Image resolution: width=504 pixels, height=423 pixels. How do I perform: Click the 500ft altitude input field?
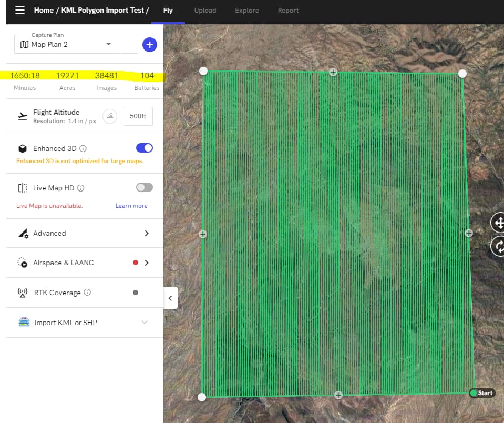(138, 116)
